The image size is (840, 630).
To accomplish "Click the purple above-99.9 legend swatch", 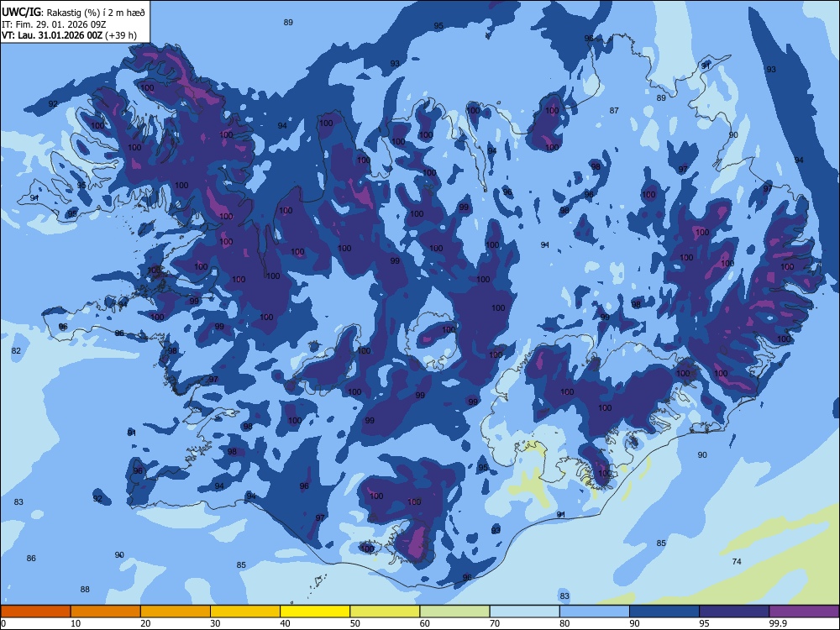I will 804,612.
